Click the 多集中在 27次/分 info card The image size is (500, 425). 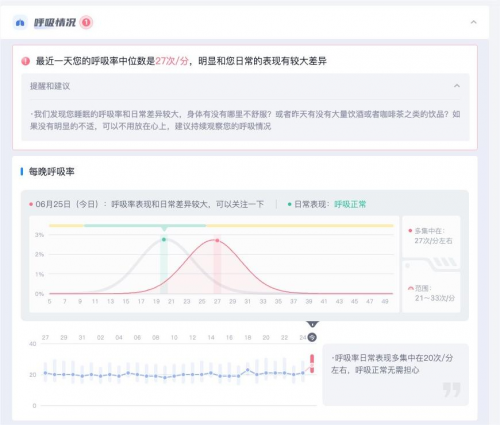pyautogui.click(x=431, y=236)
